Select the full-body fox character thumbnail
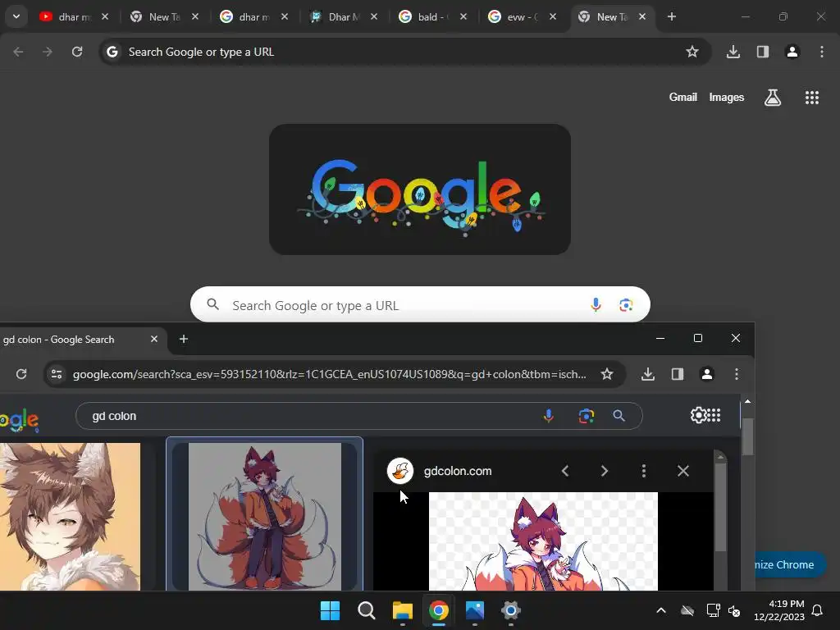 [265, 517]
